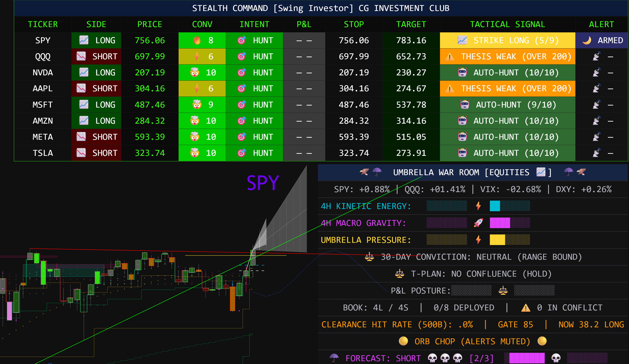Click the exploding-head icon in NVDA's CONV cell

coord(195,72)
